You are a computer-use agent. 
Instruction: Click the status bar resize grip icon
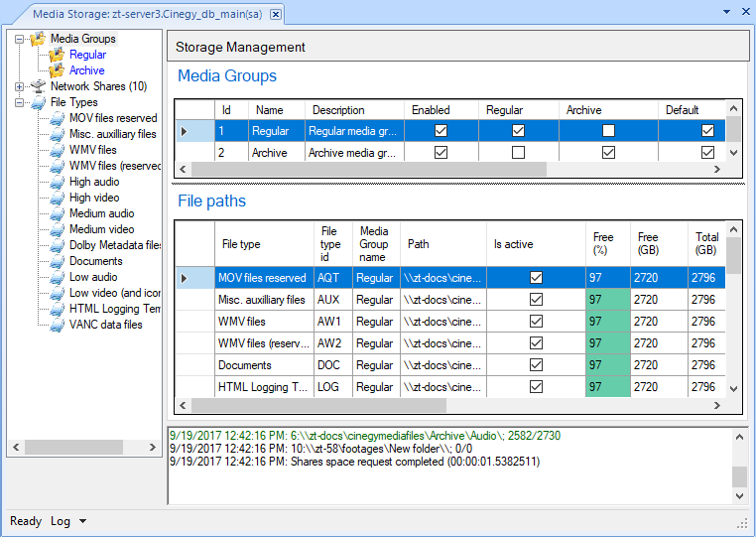742,523
